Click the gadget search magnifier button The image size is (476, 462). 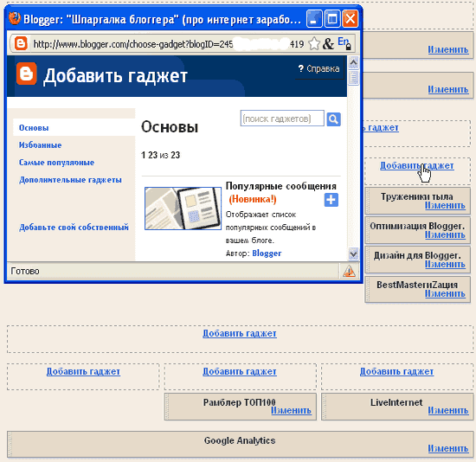tap(333, 119)
